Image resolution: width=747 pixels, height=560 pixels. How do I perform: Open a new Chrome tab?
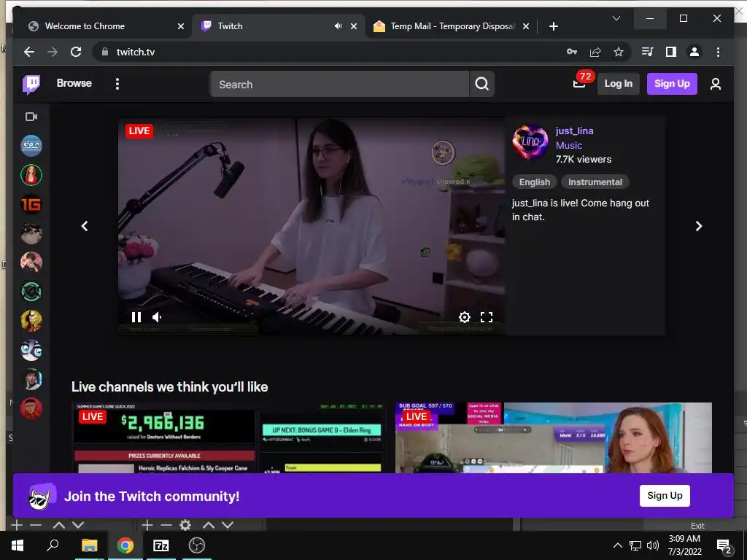(x=553, y=27)
